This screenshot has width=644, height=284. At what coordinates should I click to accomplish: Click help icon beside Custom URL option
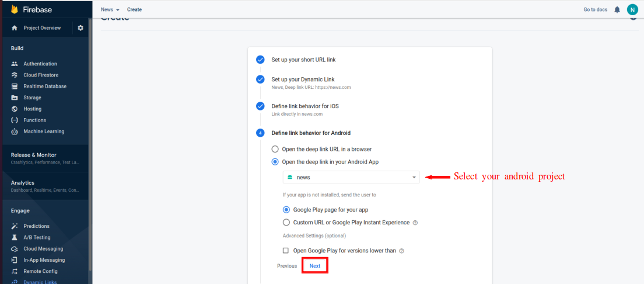click(415, 223)
